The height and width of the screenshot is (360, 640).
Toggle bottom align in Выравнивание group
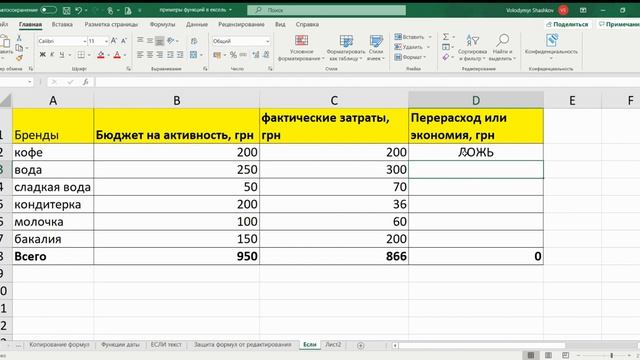160,40
